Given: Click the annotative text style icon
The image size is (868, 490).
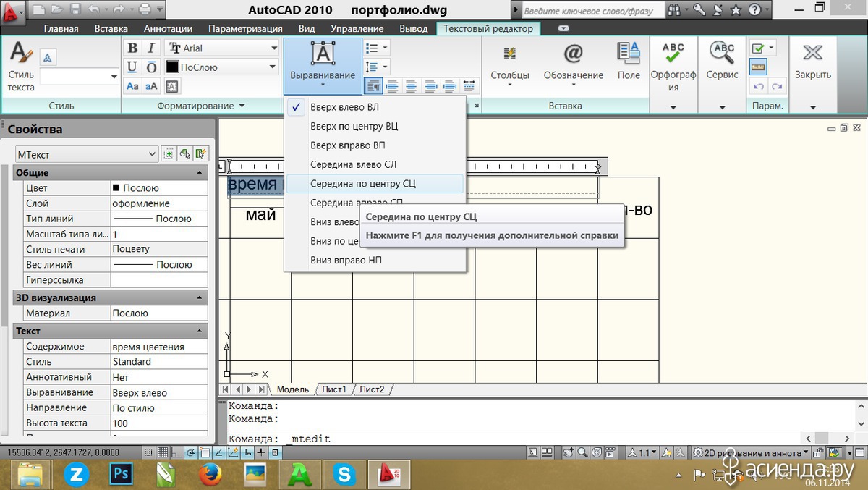Looking at the screenshot, I should [47, 56].
